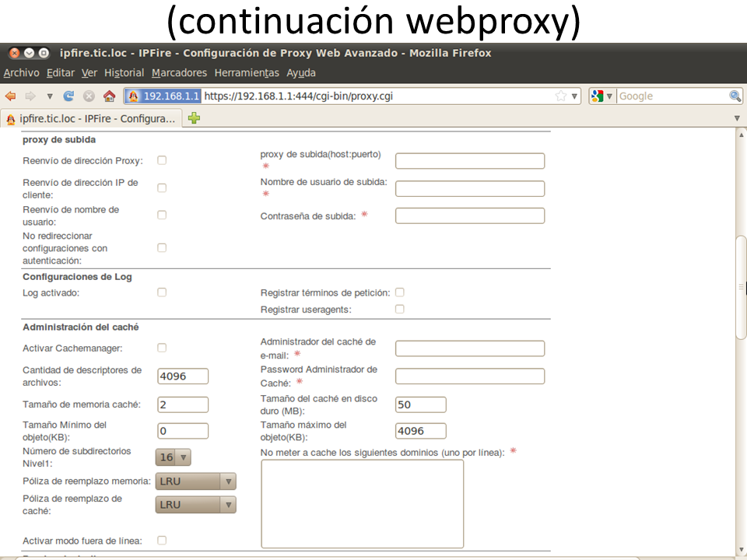Click the browser Back arrow button

11,96
